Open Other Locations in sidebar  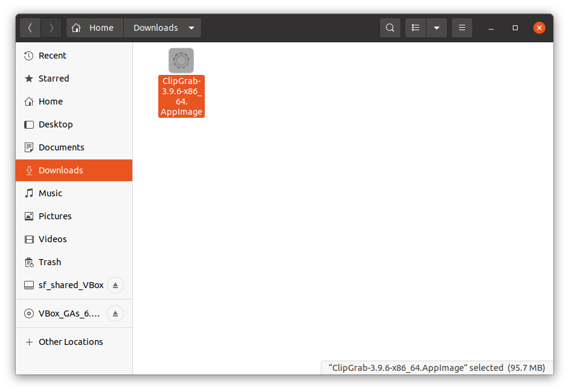(74, 342)
